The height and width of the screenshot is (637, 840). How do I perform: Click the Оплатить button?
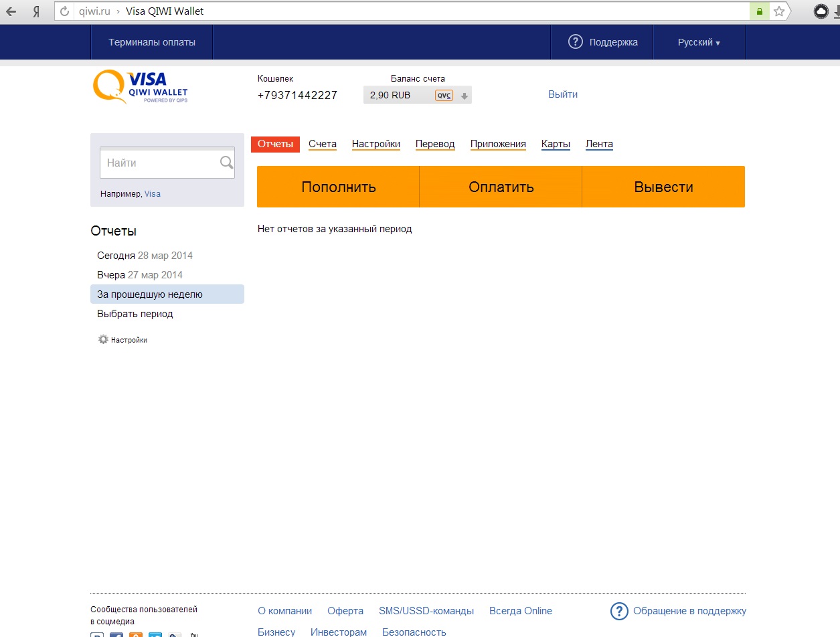tap(501, 187)
